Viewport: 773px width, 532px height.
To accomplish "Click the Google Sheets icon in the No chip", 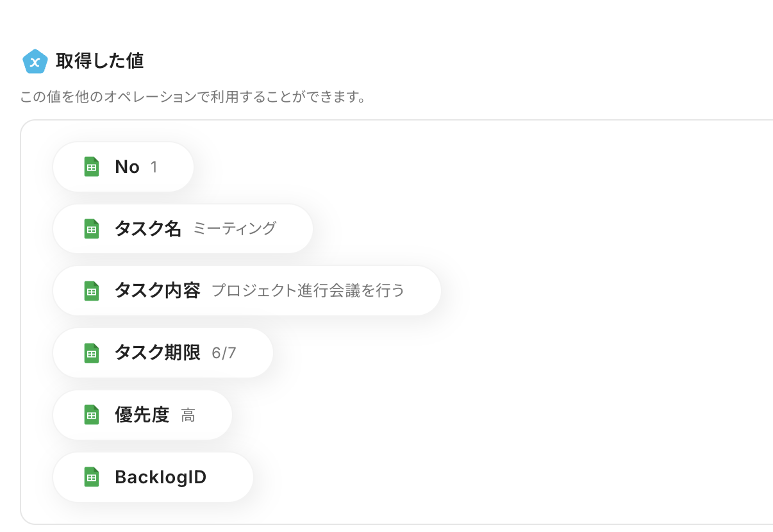I will (92, 167).
